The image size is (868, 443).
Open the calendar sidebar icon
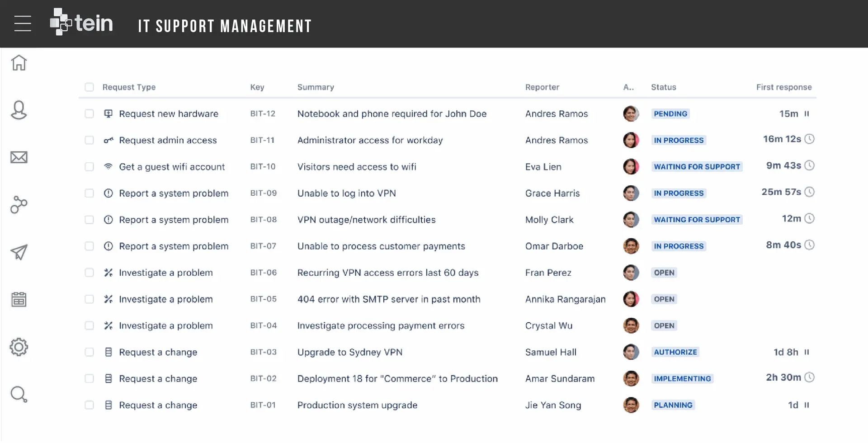tap(19, 299)
